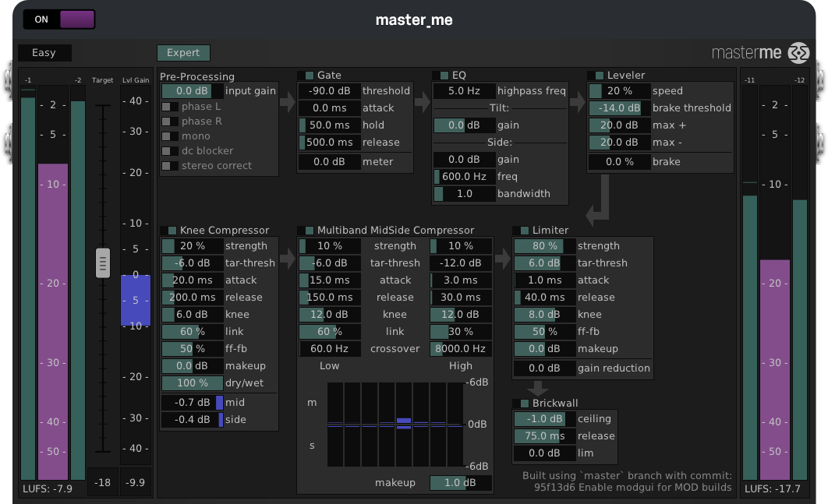Click the Knee Compressor ff-fb slider
The width and height of the screenshot is (828, 504).
[x=193, y=349]
